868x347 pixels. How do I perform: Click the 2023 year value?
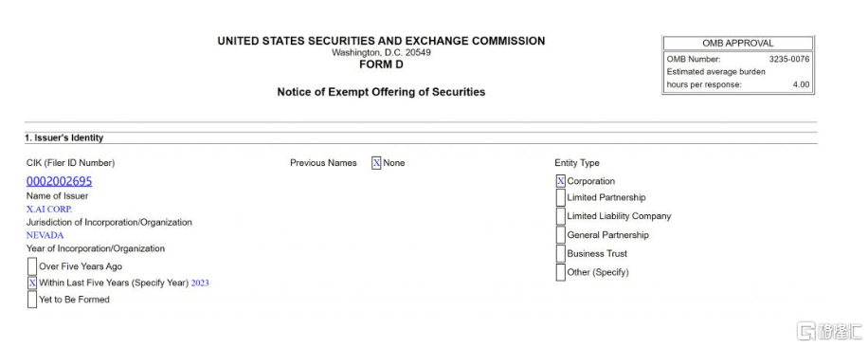coord(200,283)
